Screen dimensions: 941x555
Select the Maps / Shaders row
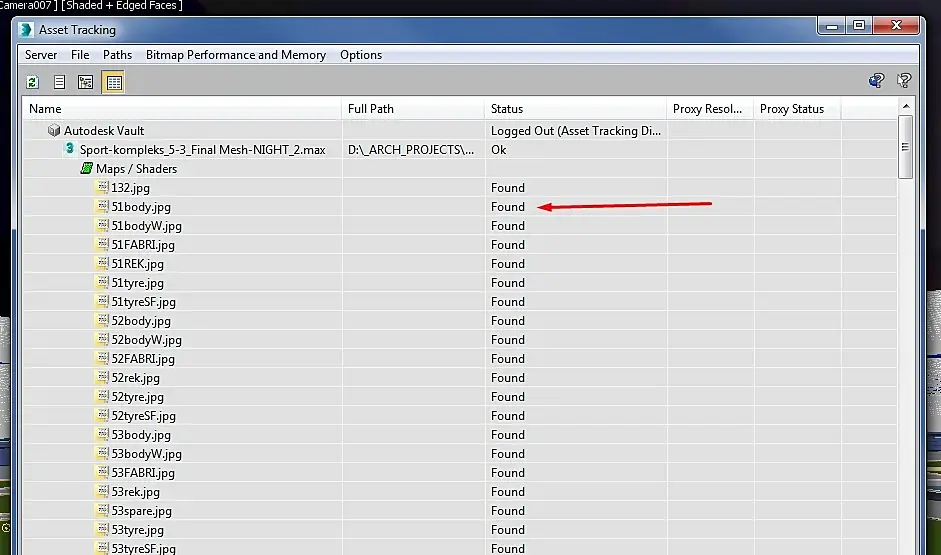(460, 169)
